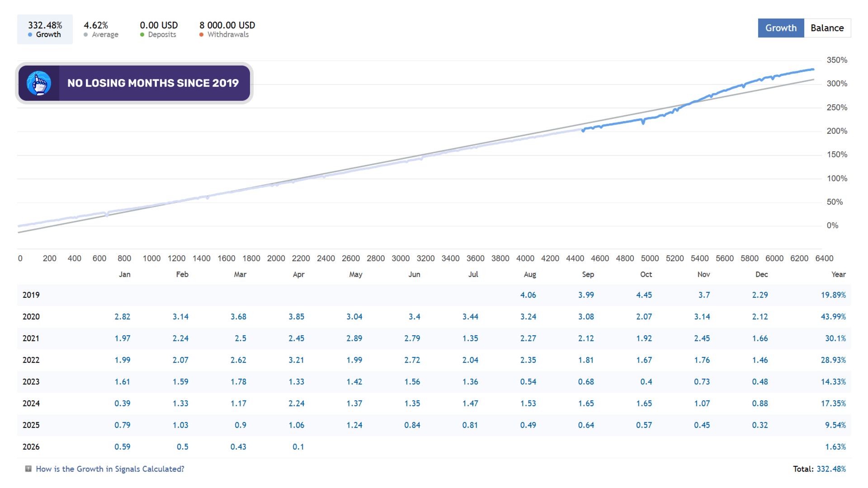The width and height of the screenshot is (868, 488).
Task: Click 2025 December value 0.32
Action: coord(760,425)
